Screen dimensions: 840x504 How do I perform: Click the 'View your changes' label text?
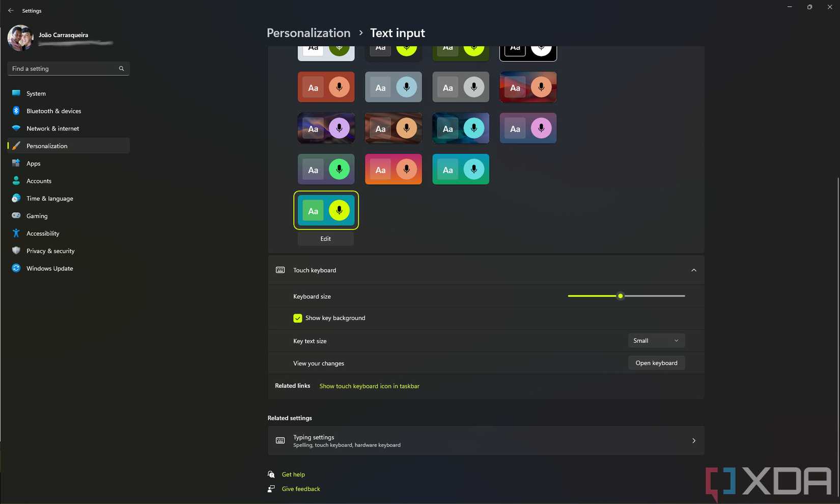tap(319, 363)
